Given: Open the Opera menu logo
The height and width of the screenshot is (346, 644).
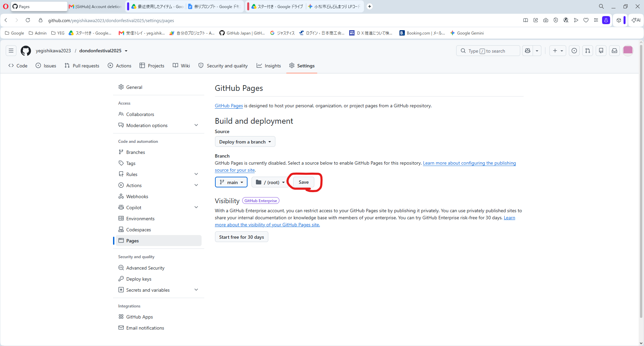Looking at the screenshot, I should tap(5, 6).
